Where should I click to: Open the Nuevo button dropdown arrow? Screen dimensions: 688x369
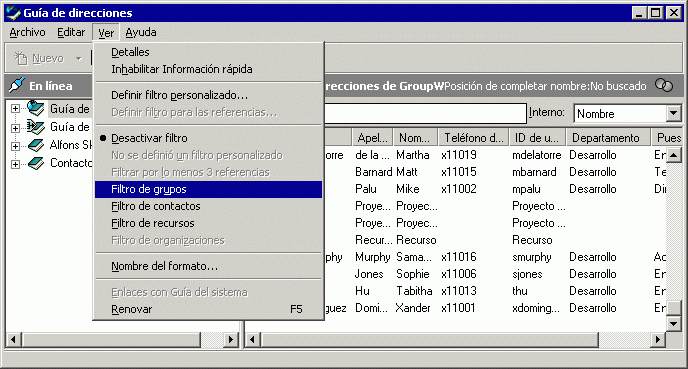coord(79,58)
